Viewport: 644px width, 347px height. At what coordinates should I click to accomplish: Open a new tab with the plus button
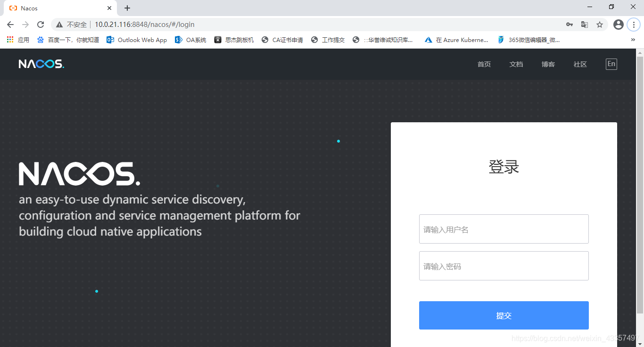coord(127,8)
